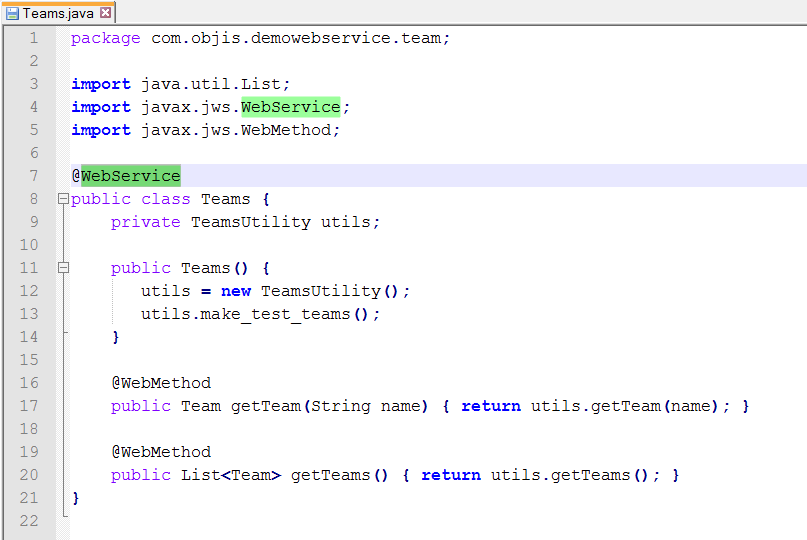Select line number 17 in the gutter
The width and height of the screenshot is (807, 540).
tap(28, 406)
